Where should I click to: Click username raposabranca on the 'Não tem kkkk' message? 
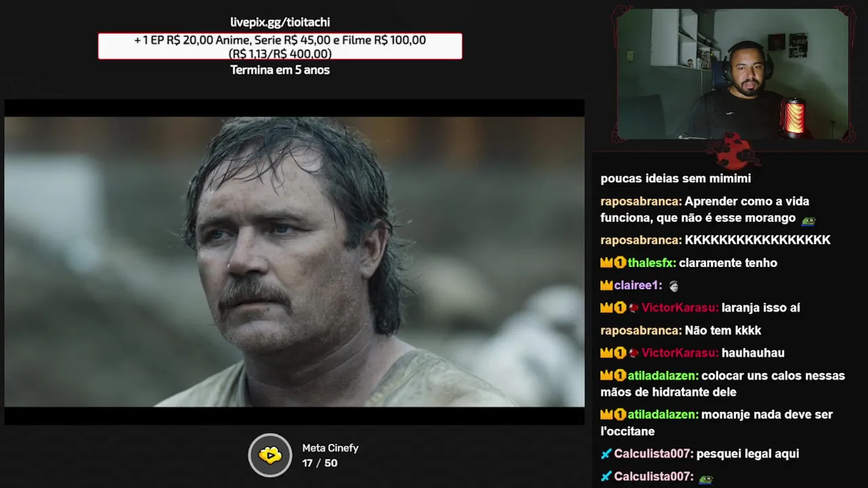pos(641,330)
